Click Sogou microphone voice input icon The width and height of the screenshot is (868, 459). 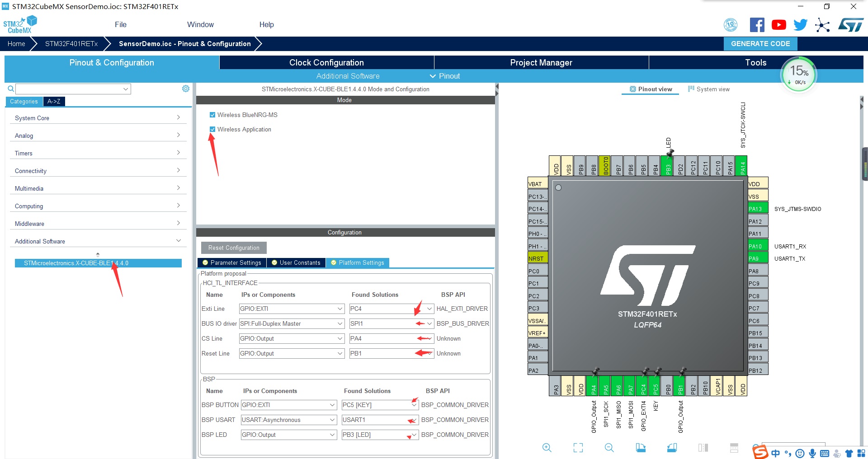pyautogui.click(x=812, y=453)
